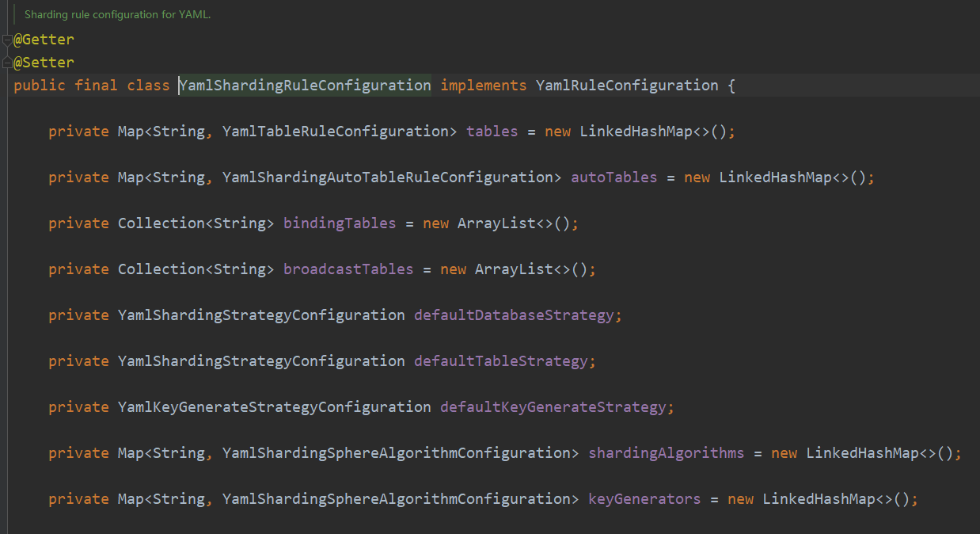Click 'private' keyword on the defaultKeyGenerateStrategy line
Screen dimensions: 980x534
pos(78,407)
